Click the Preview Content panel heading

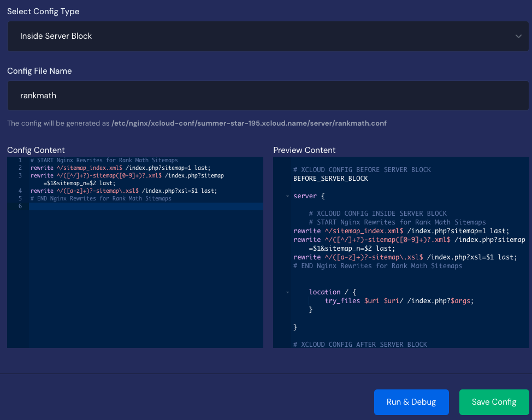click(304, 150)
